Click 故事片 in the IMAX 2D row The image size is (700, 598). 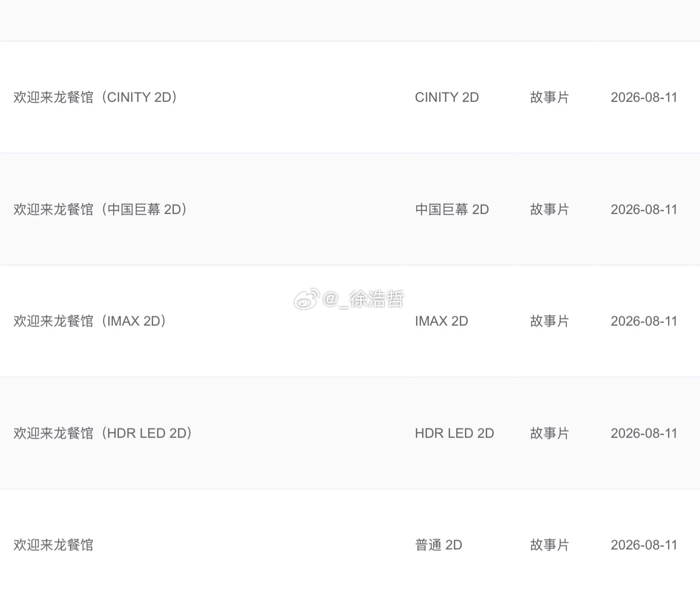coord(550,321)
